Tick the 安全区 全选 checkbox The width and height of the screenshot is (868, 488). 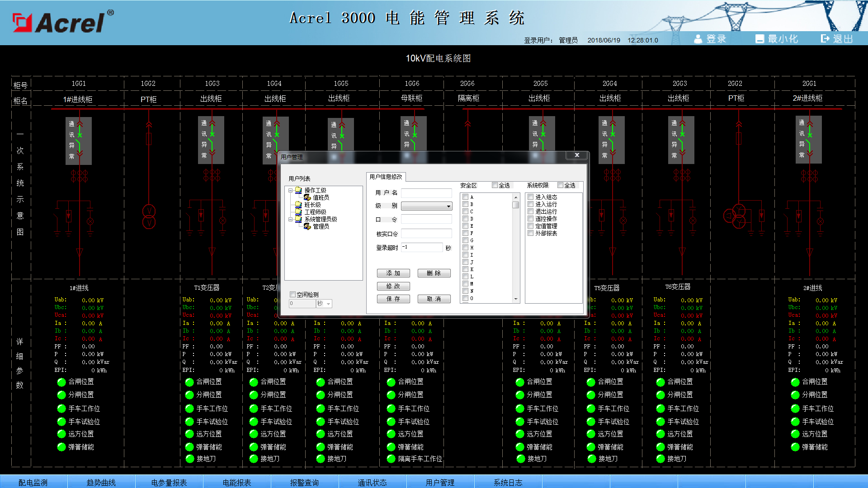click(x=495, y=185)
